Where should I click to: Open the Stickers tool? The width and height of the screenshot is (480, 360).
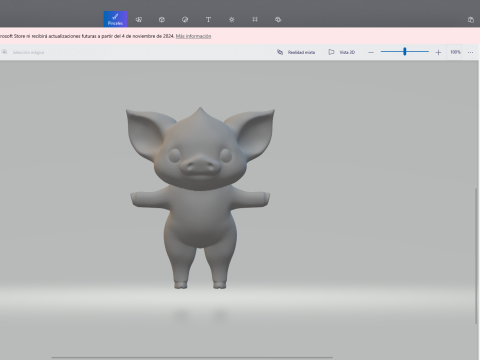(185, 20)
